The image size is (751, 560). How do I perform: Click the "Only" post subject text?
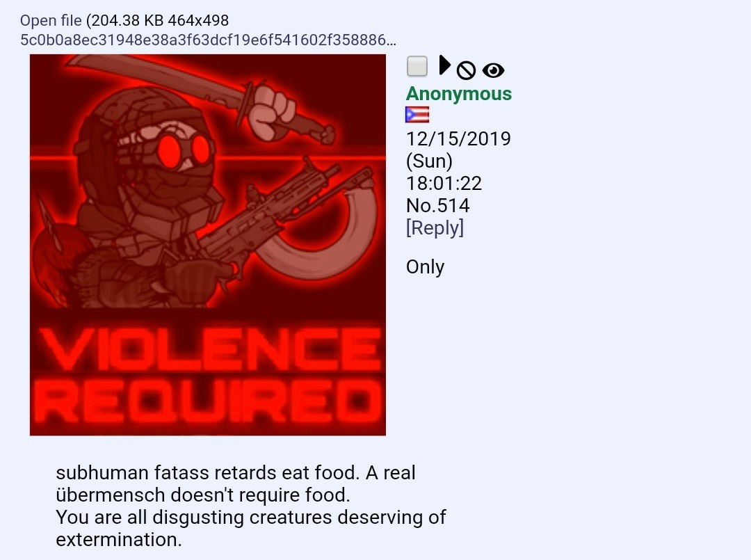(426, 267)
